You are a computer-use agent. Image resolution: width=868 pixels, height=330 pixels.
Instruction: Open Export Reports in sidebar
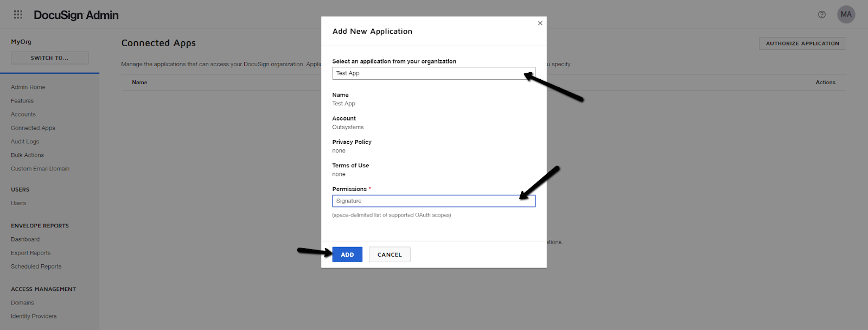[x=30, y=253]
